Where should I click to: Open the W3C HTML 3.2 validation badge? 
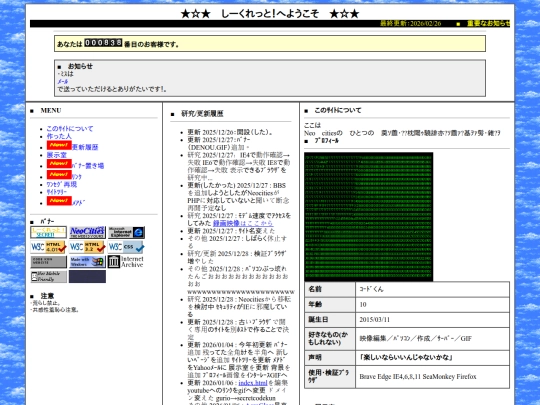(x=87, y=247)
